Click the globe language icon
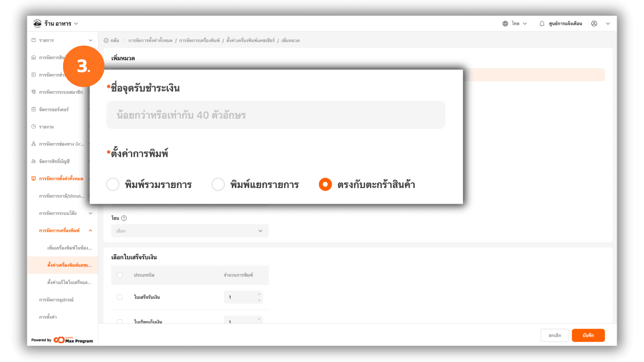This screenshot has height=362, width=644. [x=505, y=24]
